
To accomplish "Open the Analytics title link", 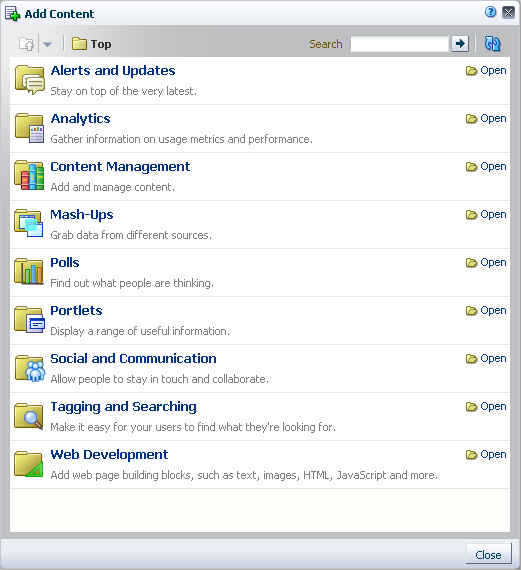I will pos(80,119).
